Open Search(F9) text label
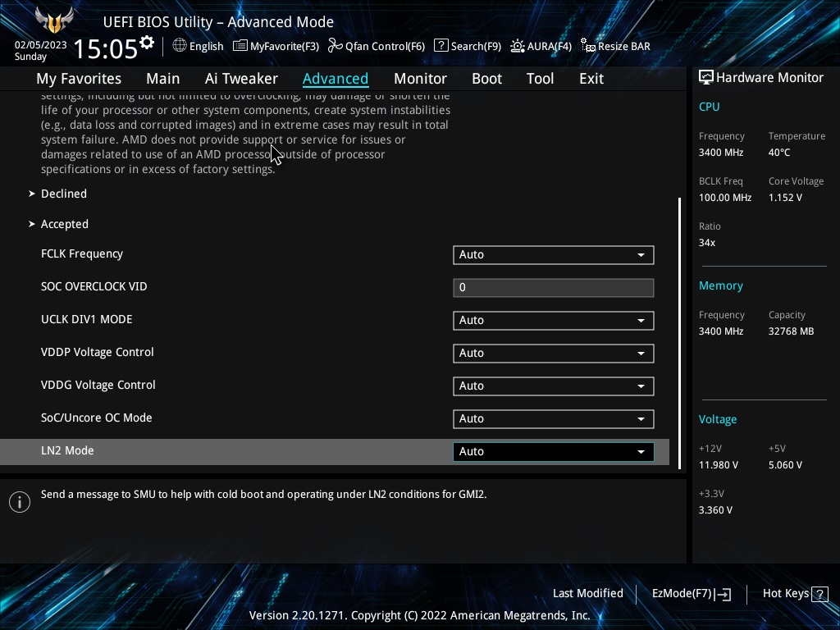This screenshot has height=630, width=840. 476,47
